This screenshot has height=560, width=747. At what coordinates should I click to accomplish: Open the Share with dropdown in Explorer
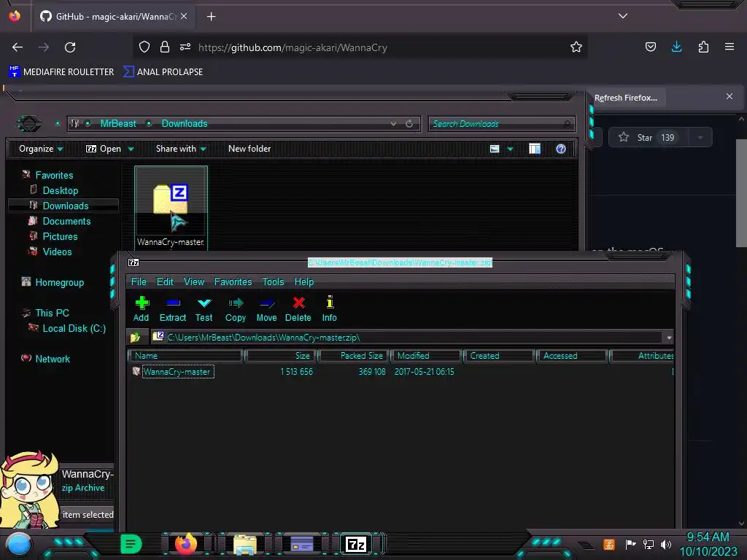coord(181,149)
